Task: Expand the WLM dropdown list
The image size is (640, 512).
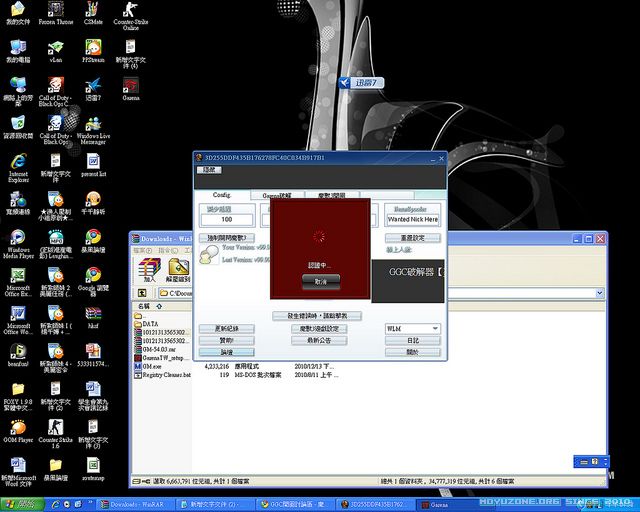Action: [x=435, y=328]
